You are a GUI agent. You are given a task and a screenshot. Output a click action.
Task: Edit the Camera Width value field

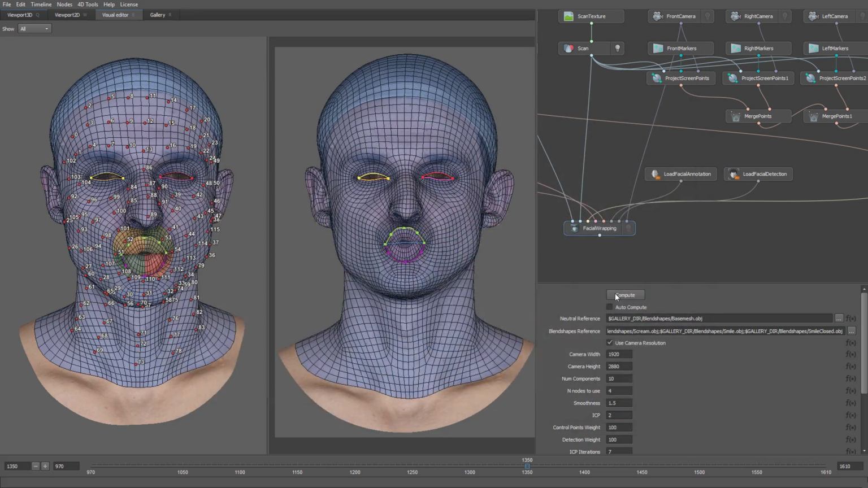coord(619,354)
